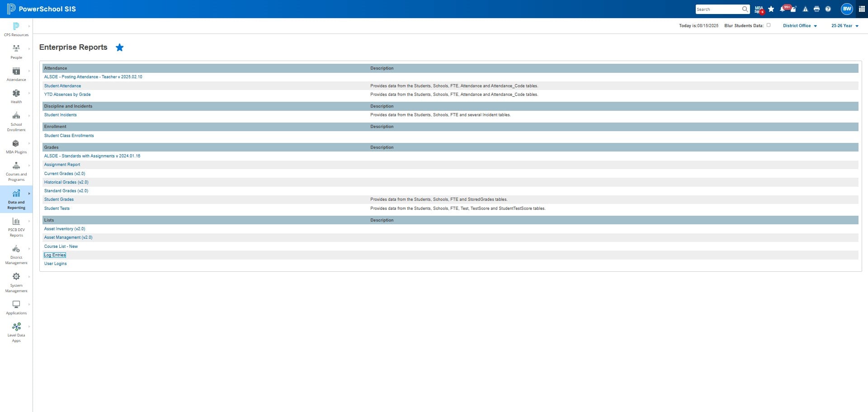The image size is (868, 412).
Task: Open MBA Plugins in sidebar
Action: pyautogui.click(x=16, y=147)
